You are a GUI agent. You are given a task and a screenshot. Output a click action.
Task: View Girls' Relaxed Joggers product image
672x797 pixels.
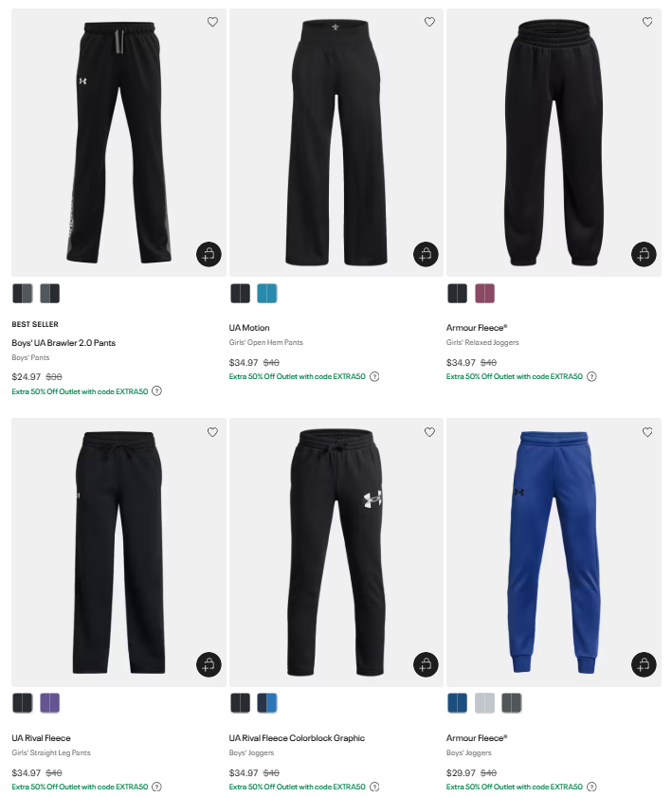point(554,142)
